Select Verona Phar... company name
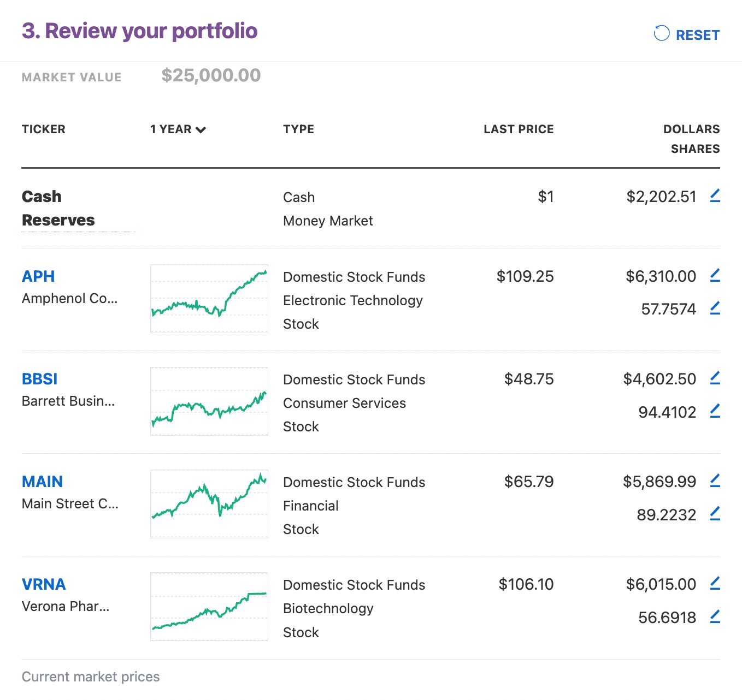This screenshot has height=700, width=742. coord(66,607)
